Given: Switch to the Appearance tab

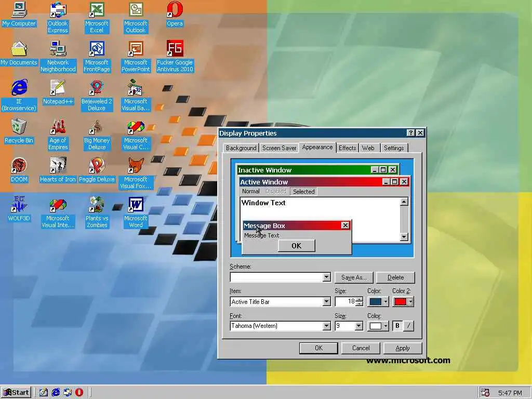Looking at the screenshot, I should 317,147.
